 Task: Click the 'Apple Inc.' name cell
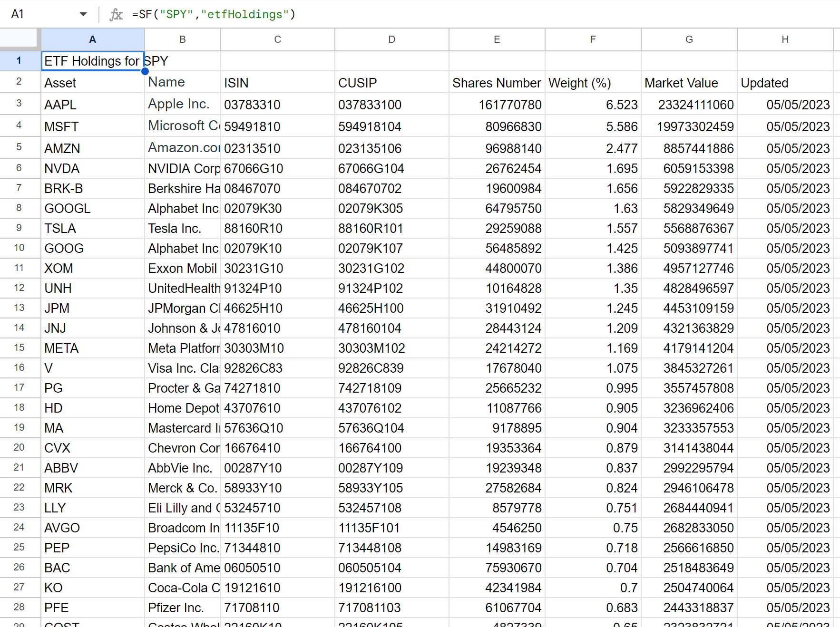tap(183, 104)
